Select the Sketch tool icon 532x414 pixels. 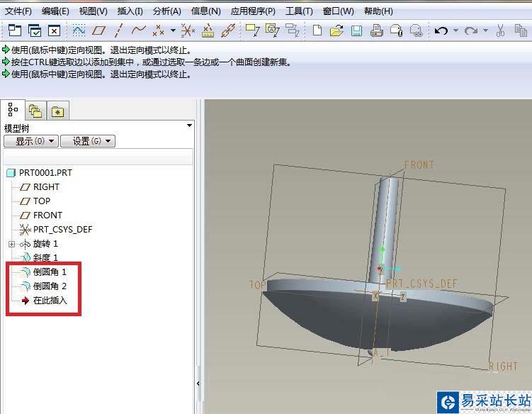79,30
